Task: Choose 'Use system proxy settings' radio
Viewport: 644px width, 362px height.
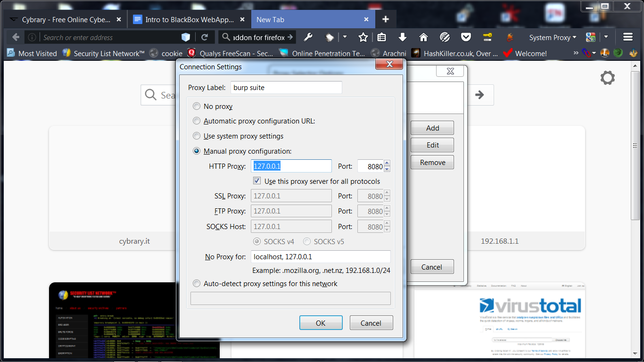Action: [197, 136]
